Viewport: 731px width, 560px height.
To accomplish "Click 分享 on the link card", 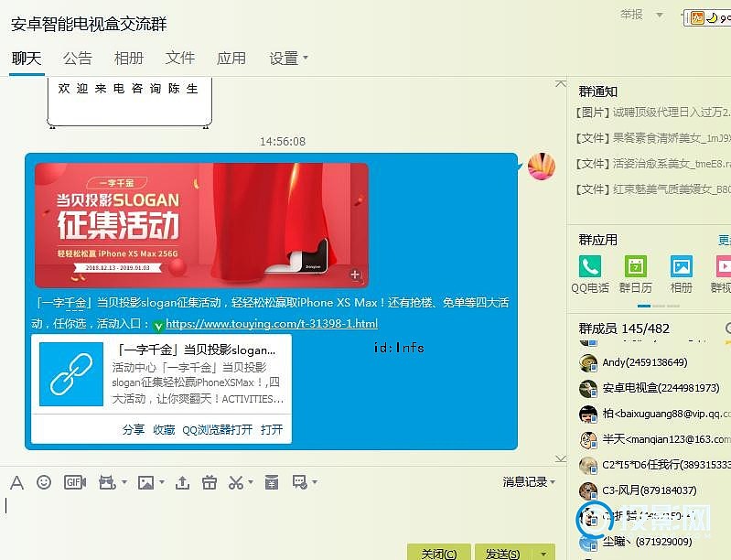I will click(x=134, y=429).
